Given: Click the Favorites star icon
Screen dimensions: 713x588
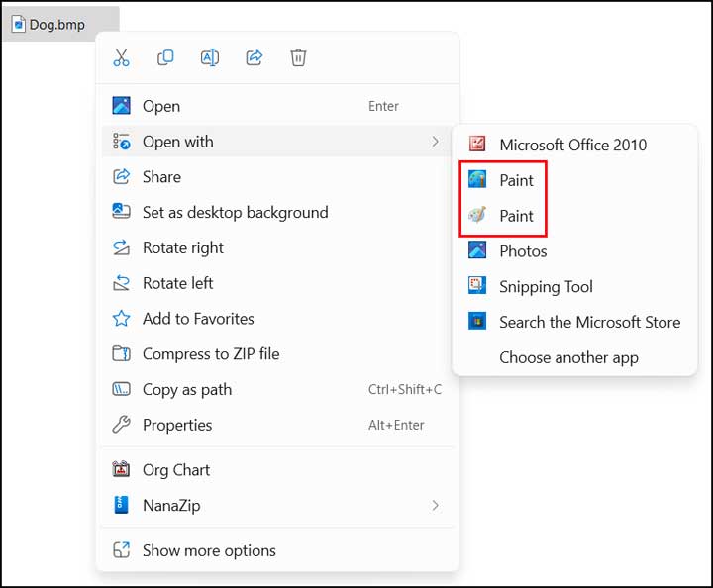Looking at the screenshot, I should [x=121, y=319].
